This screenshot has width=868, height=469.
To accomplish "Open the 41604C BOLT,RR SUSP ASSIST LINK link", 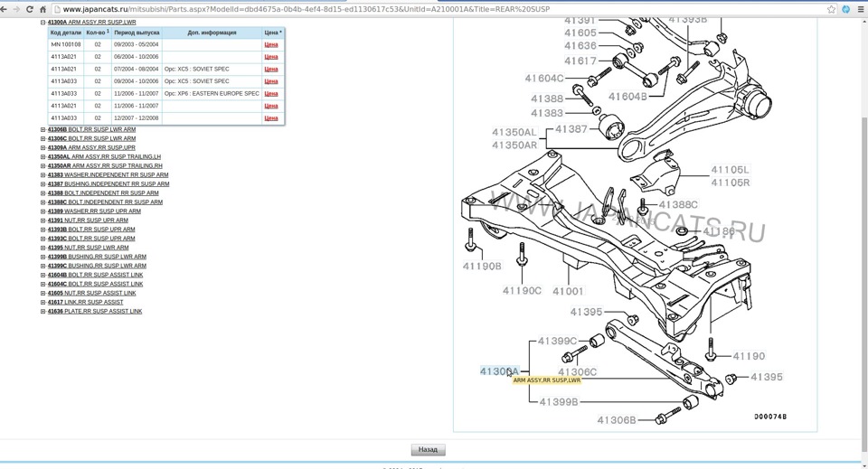I will pyautogui.click(x=95, y=285).
